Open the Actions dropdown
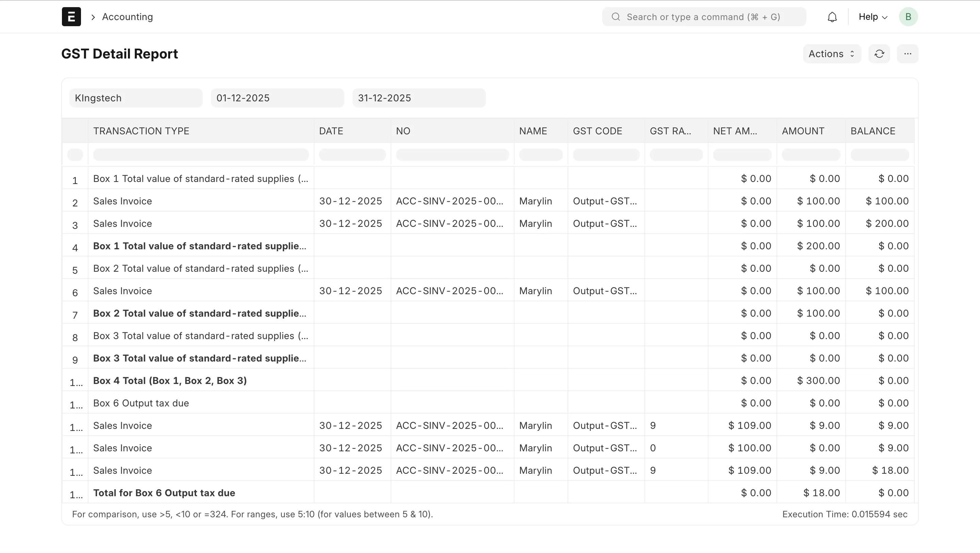 [832, 54]
